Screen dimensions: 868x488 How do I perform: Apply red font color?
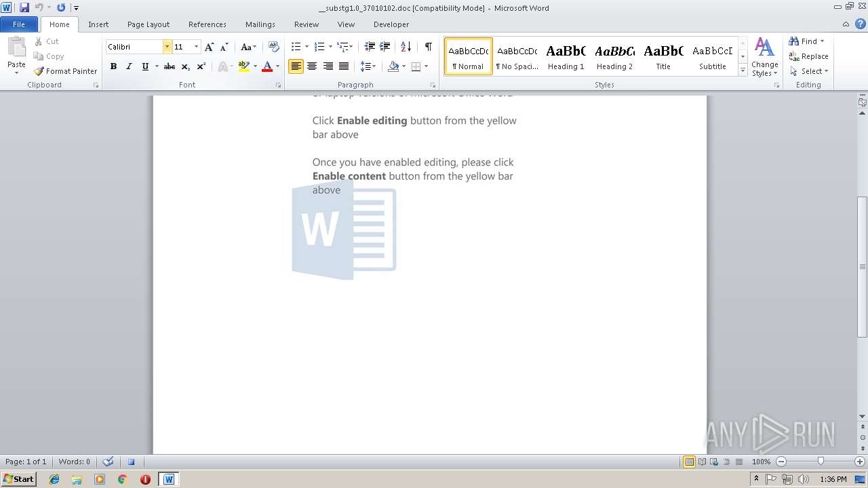267,66
